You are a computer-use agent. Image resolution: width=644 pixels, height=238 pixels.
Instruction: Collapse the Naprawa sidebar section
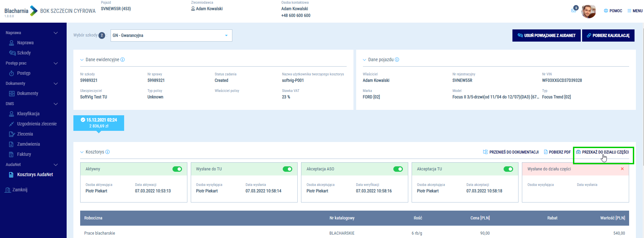pyautogui.click(x=56, y=33)
